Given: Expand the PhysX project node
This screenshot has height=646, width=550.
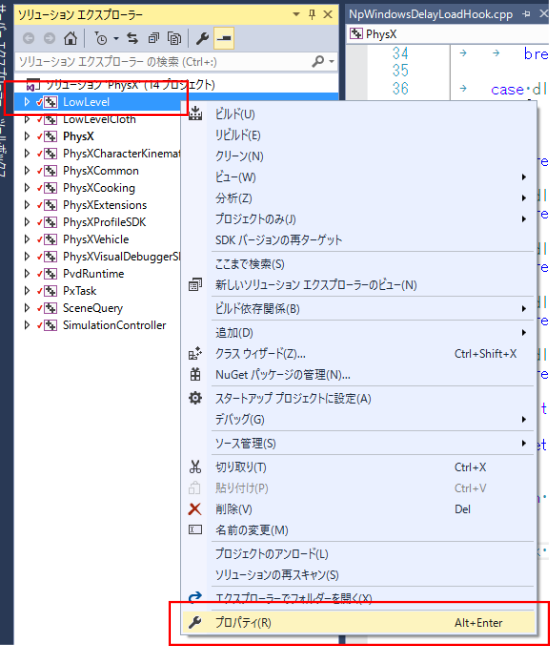Looking at the screenshot, I should click(x=27, y=136).
